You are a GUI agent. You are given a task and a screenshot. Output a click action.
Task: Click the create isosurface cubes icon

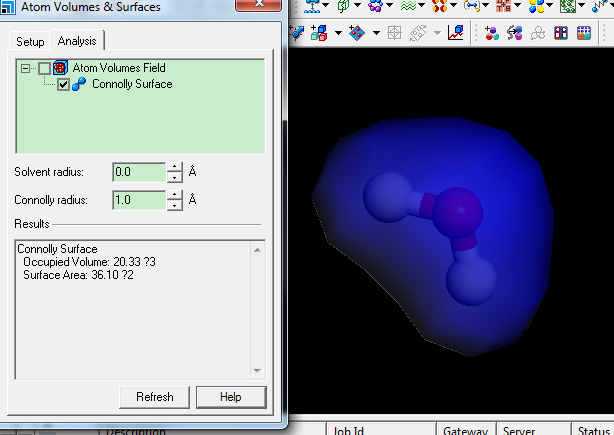point(319,33)
